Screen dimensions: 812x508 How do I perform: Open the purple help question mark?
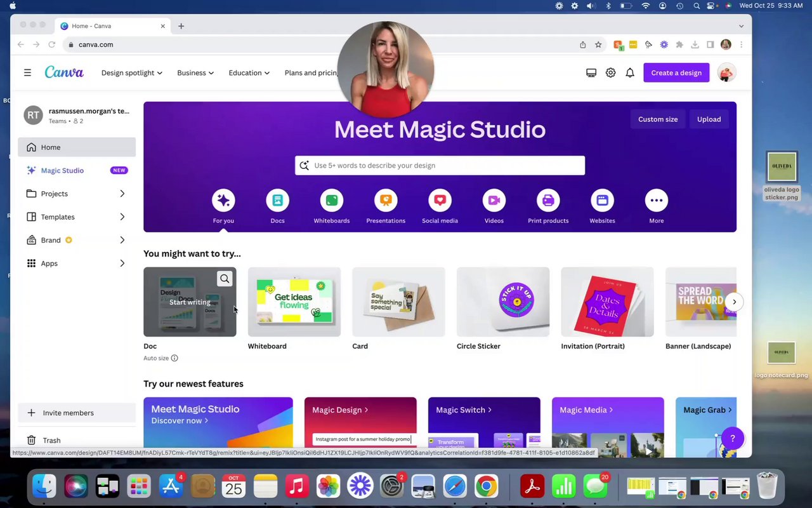tap(732, 438)
